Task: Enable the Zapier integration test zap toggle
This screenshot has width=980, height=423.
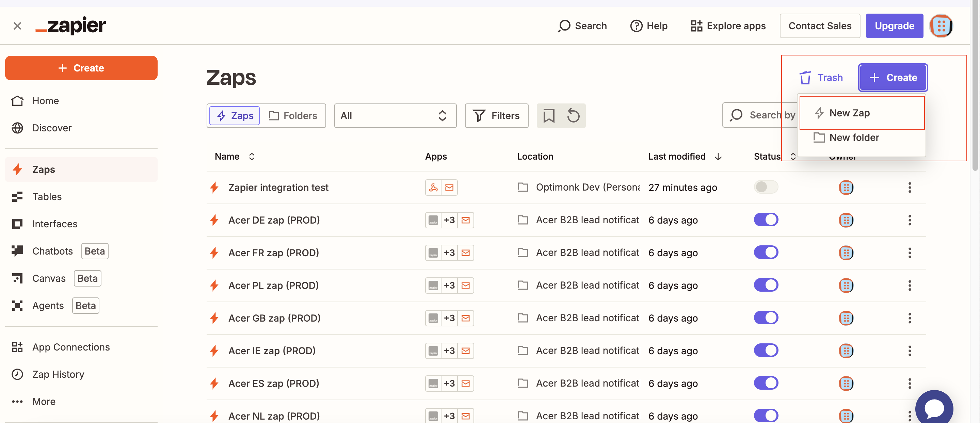Action: 766,187
